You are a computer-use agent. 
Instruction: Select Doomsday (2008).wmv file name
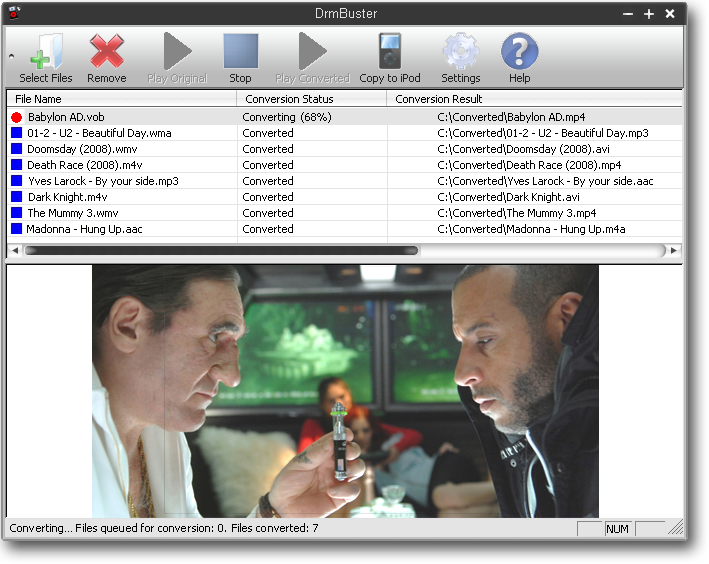tap(82, 149)
